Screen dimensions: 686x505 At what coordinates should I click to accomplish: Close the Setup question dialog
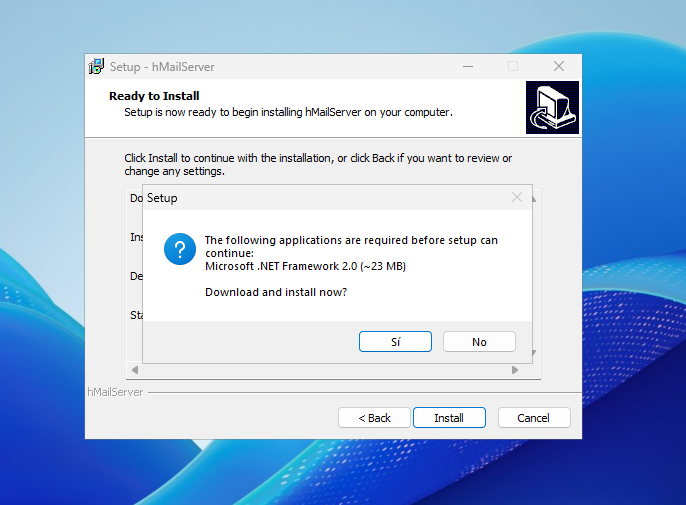tap(517, 197)
